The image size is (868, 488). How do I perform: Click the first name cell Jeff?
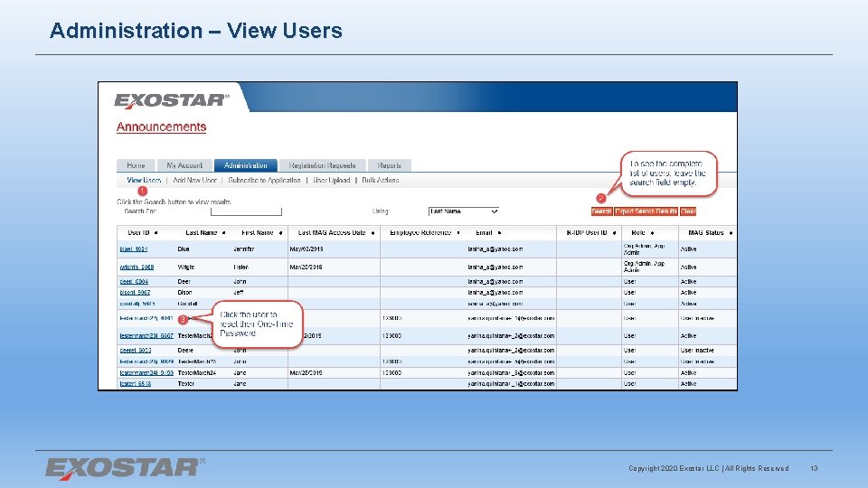pyautogui.click(x=239, y=292)
